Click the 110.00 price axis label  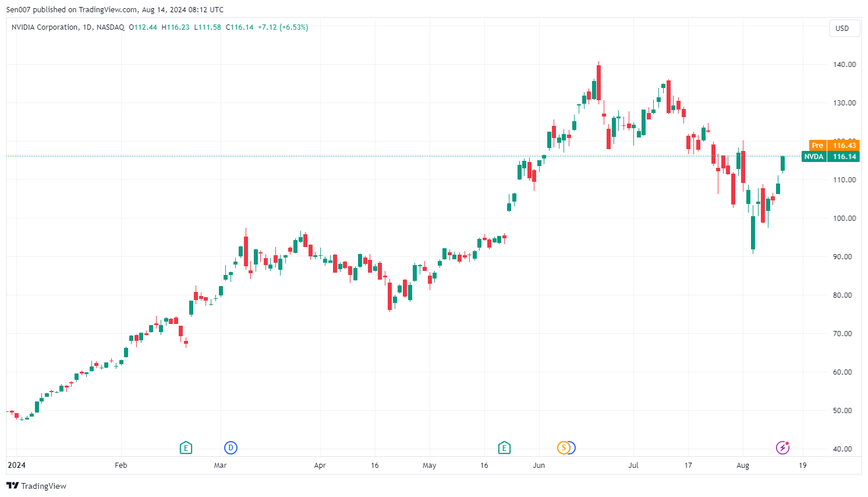point(844,179)
